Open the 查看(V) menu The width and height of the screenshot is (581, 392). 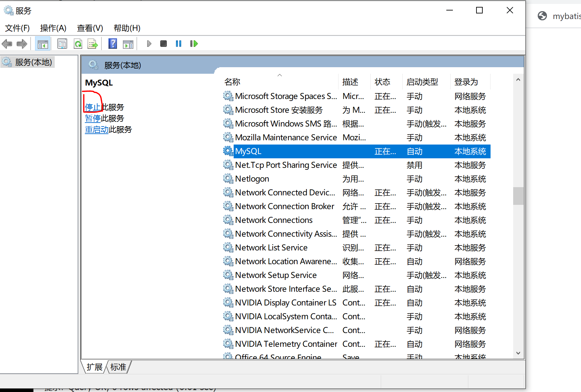89,28
